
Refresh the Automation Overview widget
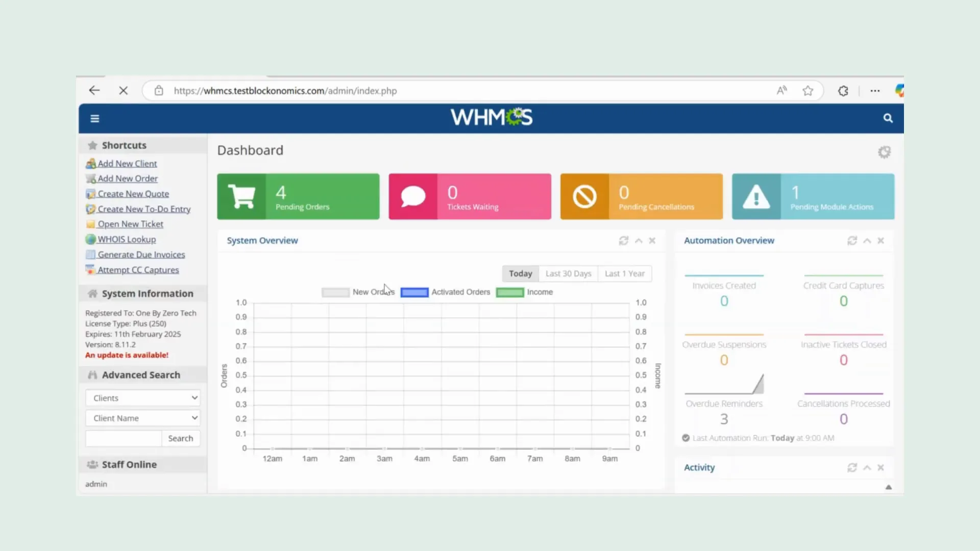click(852, 240)
